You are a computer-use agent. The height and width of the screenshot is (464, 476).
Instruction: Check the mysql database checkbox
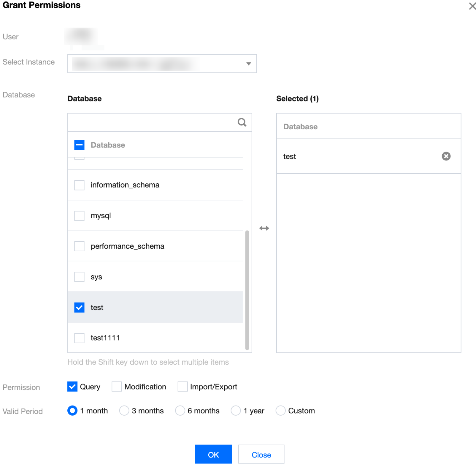point(79,216)
